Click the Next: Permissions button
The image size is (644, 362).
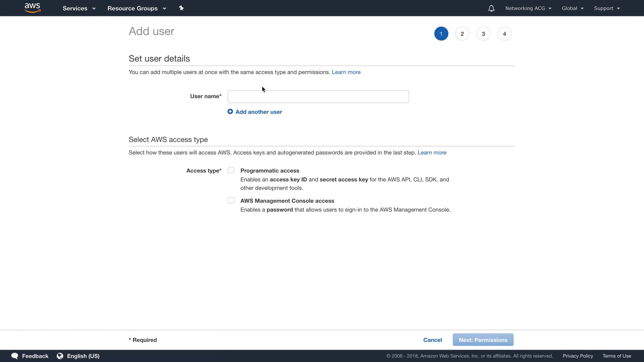coord(483,340)
